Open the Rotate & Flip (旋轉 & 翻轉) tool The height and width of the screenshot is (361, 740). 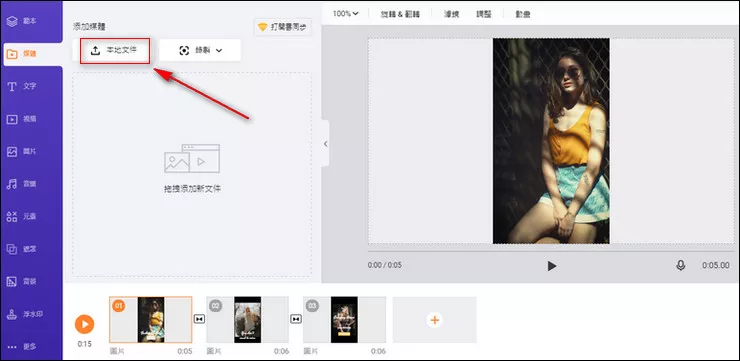pos(400,14)
